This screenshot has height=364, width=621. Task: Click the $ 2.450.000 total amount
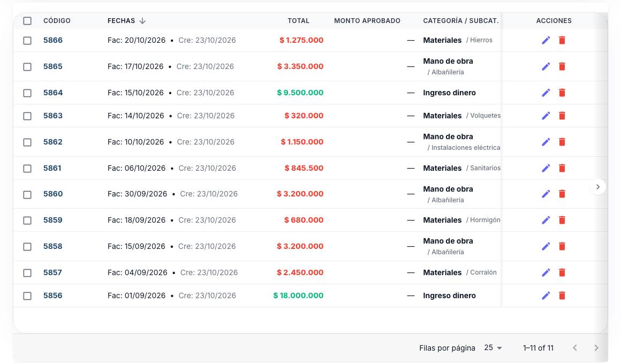pyautogui.click(x=300, y=272)
